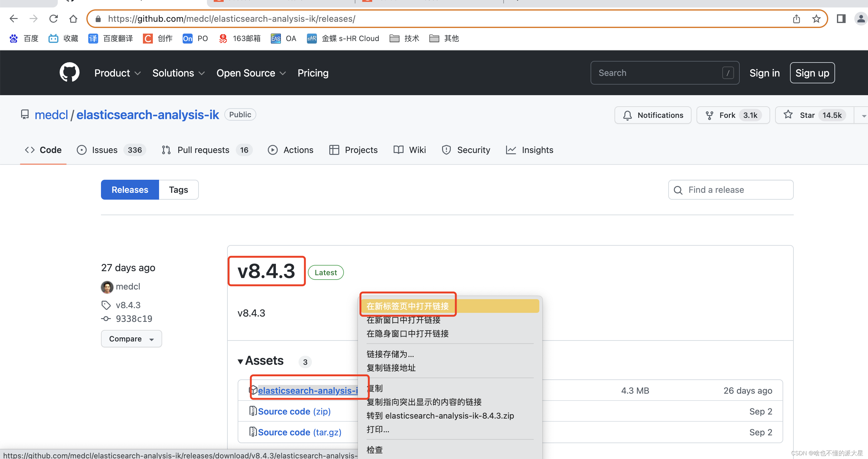Click the browser address bar URL
Viewport: 868px width, 459px height.
[x=231, y=19]
